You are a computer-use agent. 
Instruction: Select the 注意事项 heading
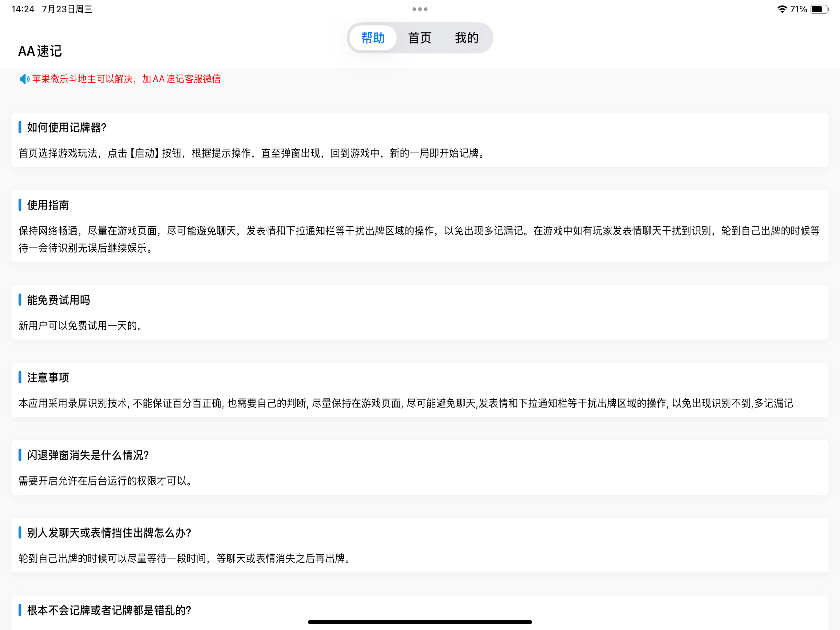point(48,378)
